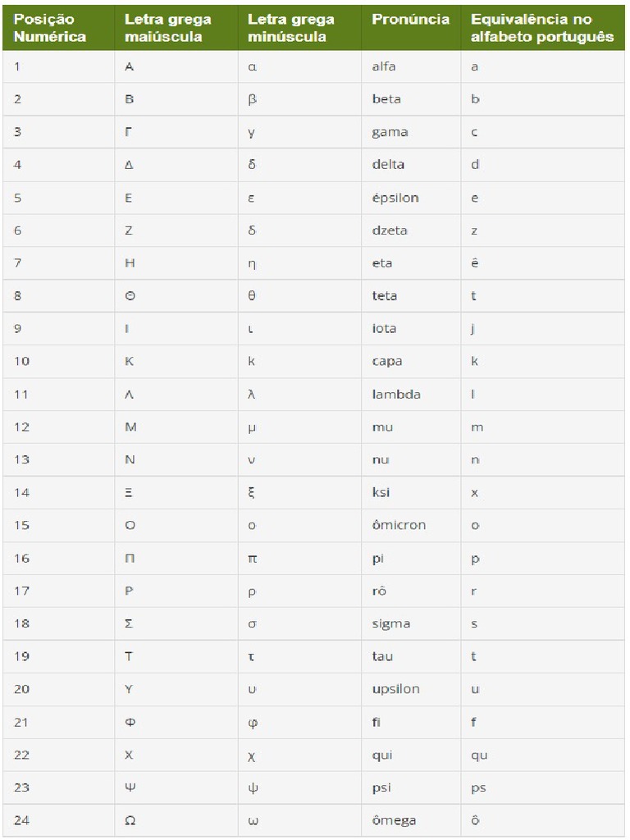The image size is (630, 840).
Task: Click the word "upsilon" in the table
Action: click(395, 689)
